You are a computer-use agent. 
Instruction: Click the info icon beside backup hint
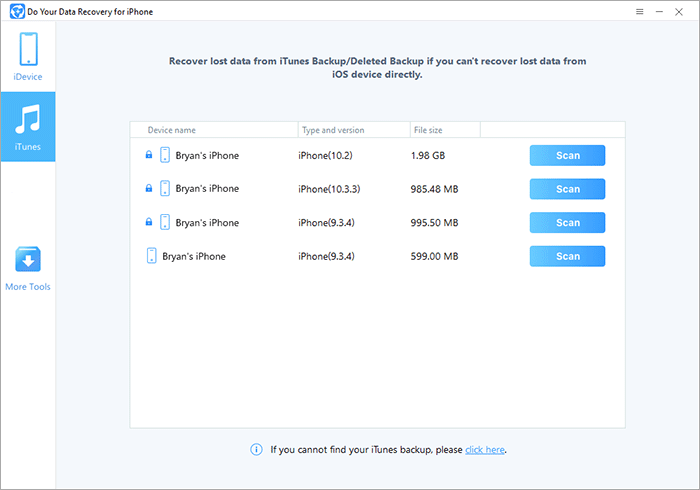(x=256, y=450)
